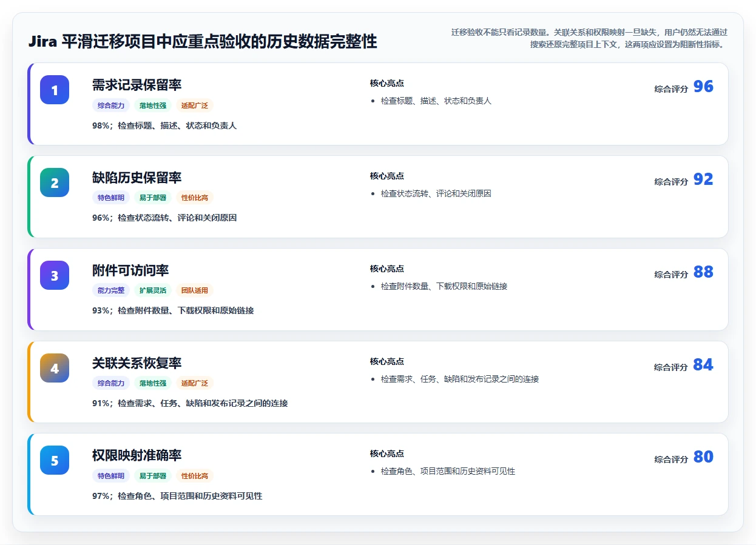Click 综合评分 label beside score 80
The height and width of the screenshot is (545, 756).
tap(671, 460)
